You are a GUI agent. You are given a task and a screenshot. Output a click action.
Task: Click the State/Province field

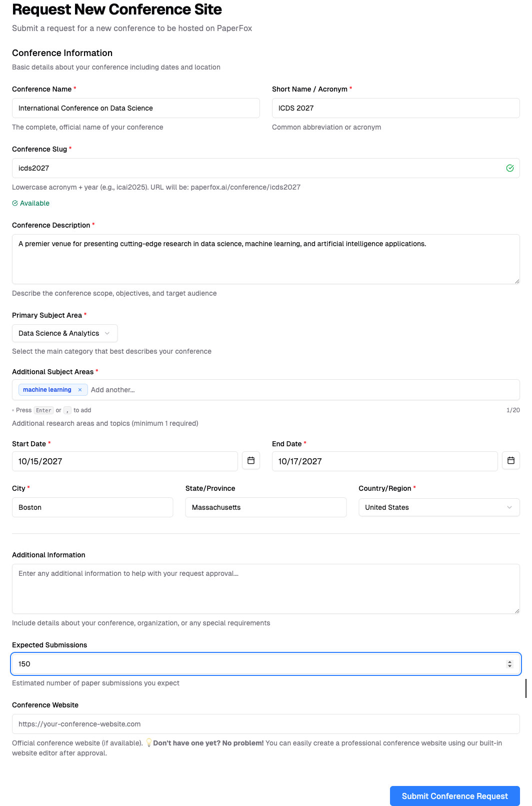click(265, 507)
